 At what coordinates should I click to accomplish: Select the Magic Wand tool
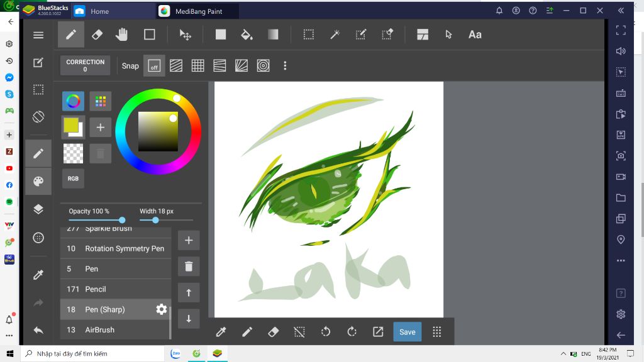point(335,35)
